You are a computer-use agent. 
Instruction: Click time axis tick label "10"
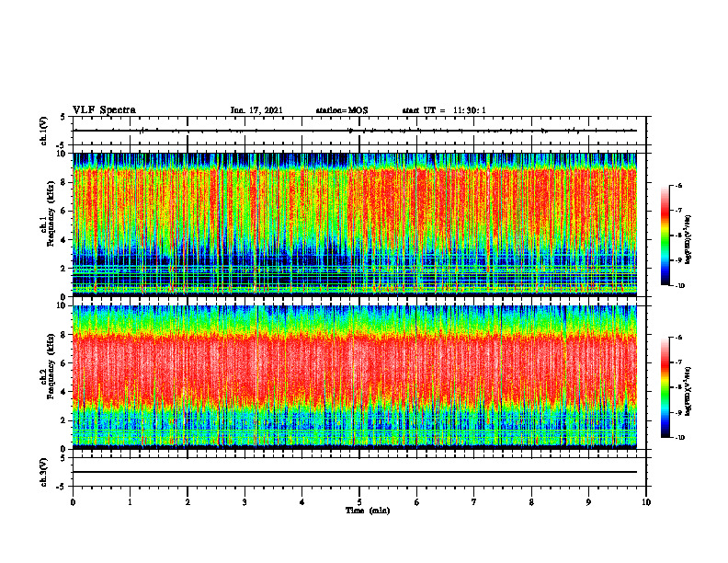click(x=646, y=502)
